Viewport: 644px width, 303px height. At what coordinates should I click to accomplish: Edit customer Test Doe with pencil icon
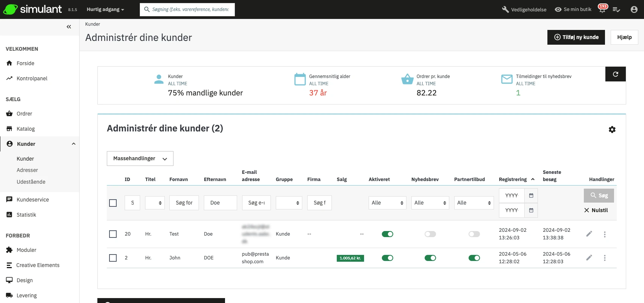(x=589, y=234)
